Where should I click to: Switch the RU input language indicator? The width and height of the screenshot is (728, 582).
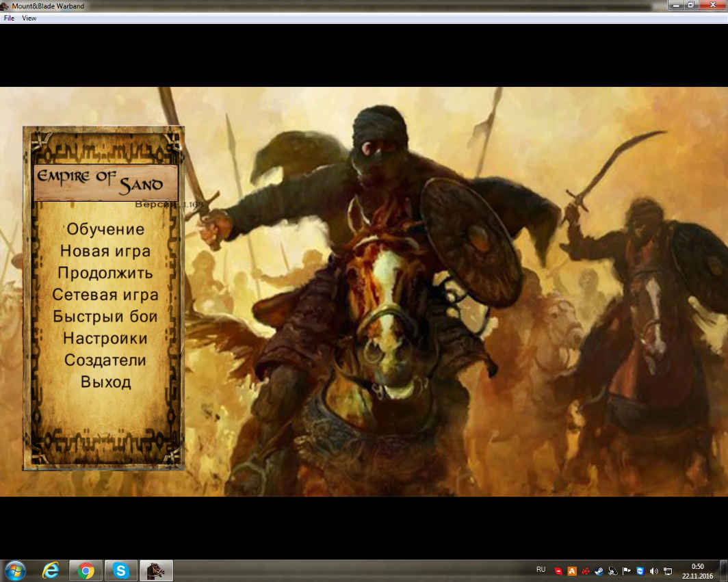click(x=541, y=570)
